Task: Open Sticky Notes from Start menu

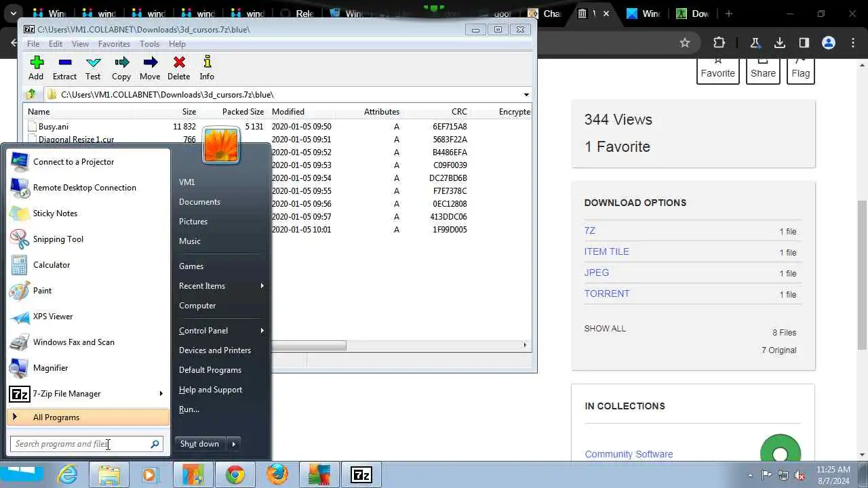Action: coord(88,213)
